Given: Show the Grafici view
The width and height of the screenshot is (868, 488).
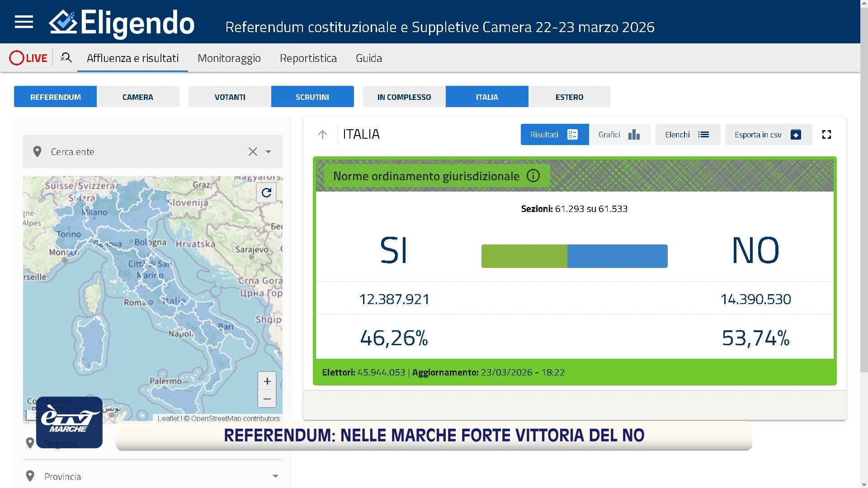Looking at the screenshot, I should click(x=619, y=135).
